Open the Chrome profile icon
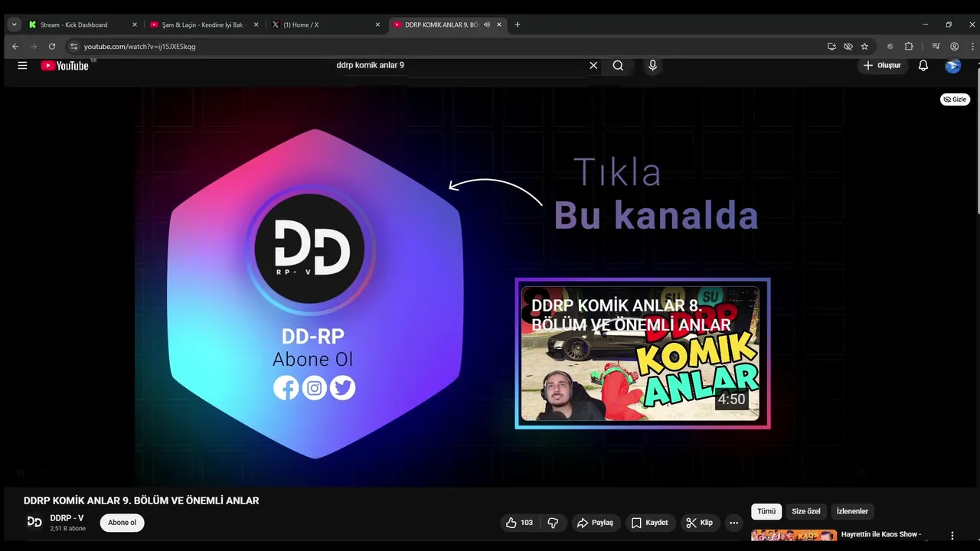The image size is (980, 551). click(x=954, y=47)
